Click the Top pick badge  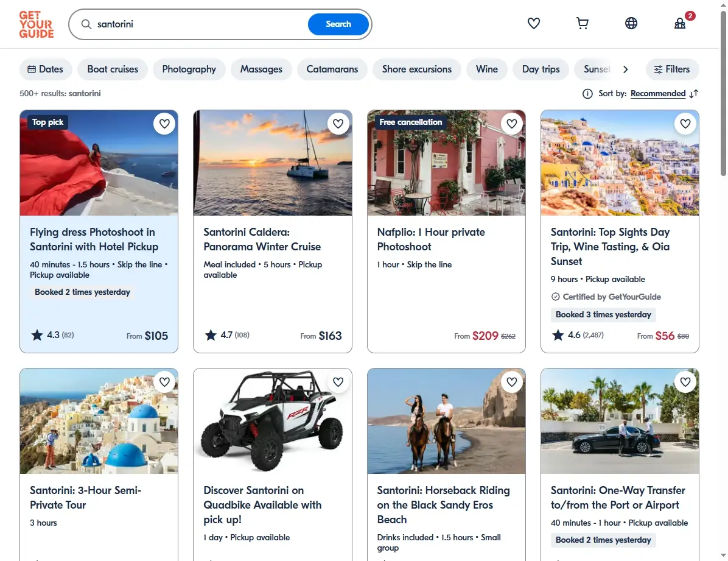(x=48, y=122)
